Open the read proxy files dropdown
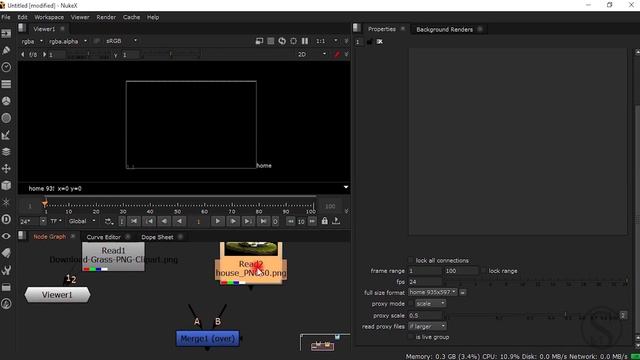 click(x=427, y=327)
